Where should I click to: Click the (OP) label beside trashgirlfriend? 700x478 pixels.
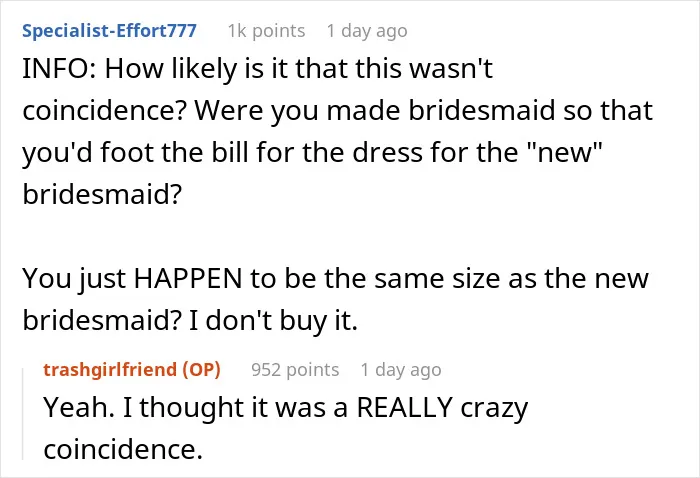pos(201,370)
